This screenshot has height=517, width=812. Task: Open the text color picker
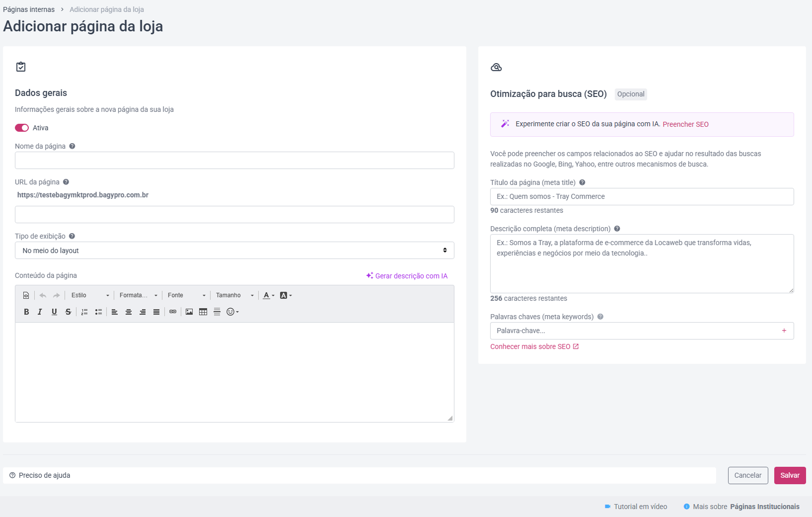point(269,295)
